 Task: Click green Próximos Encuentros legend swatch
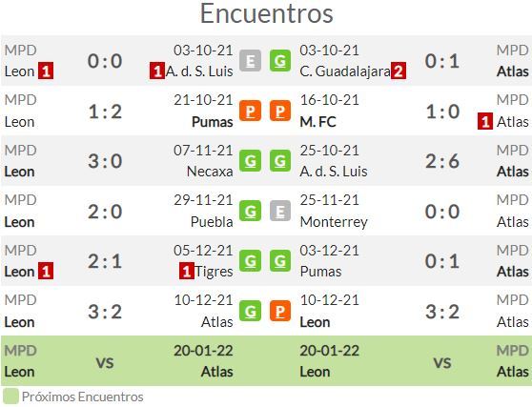pos(10,397)
